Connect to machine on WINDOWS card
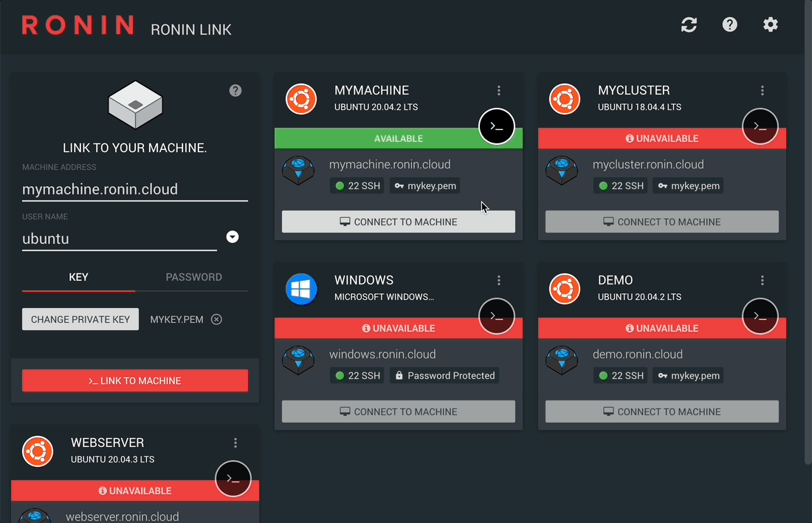 click(398, 411)
